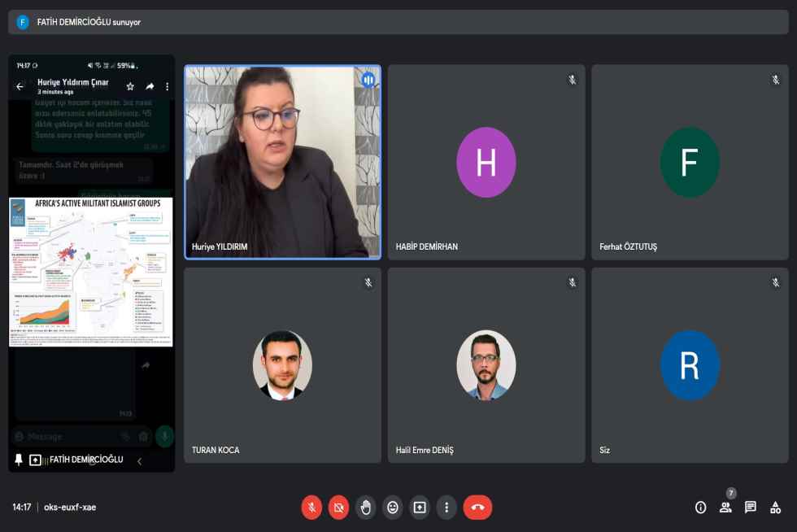
Task: Click the pin icon on the presentation tile
Action: tap(19, 460)
